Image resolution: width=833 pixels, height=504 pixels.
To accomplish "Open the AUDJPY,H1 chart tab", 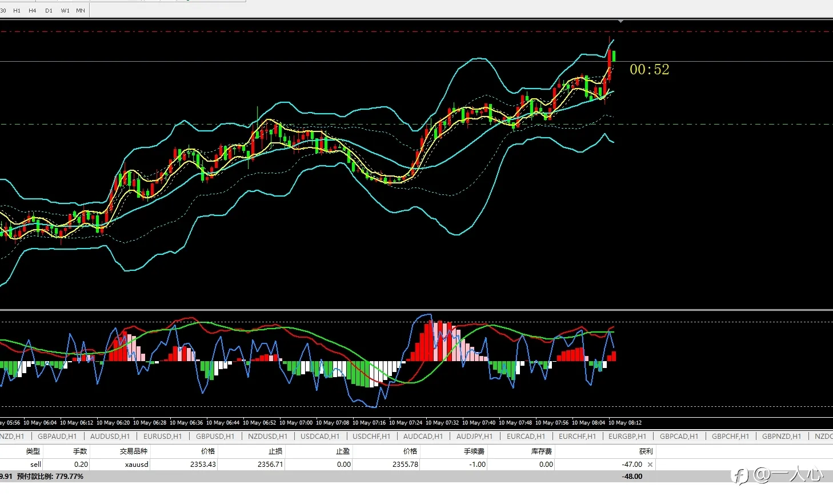I will coord(475,436).
